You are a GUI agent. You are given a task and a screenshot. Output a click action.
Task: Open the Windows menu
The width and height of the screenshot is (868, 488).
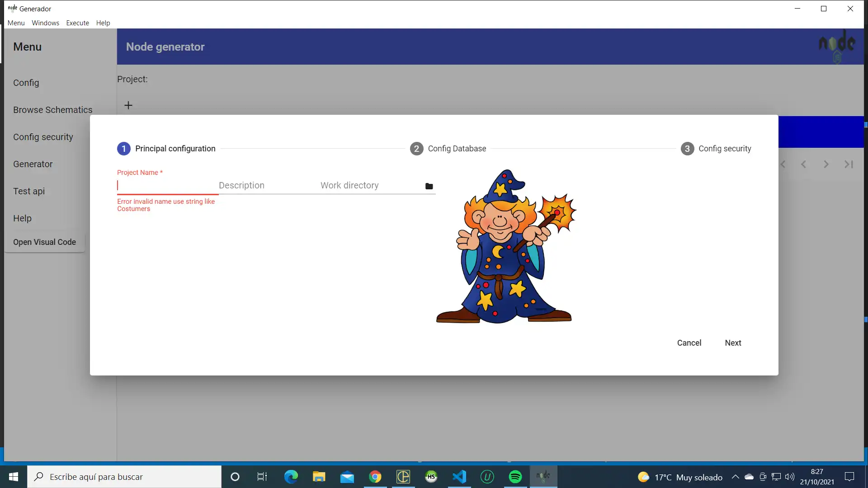tap(45, 23)
